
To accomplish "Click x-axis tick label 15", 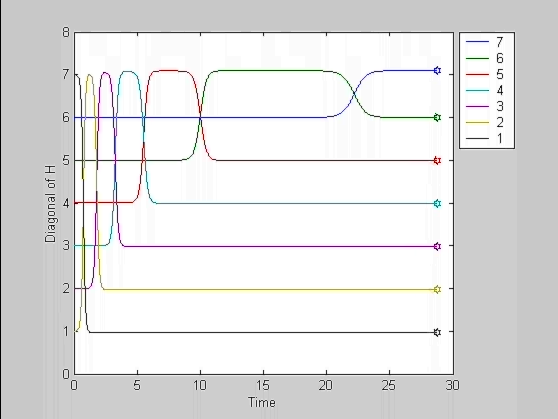I will click(x=263, y=386).
